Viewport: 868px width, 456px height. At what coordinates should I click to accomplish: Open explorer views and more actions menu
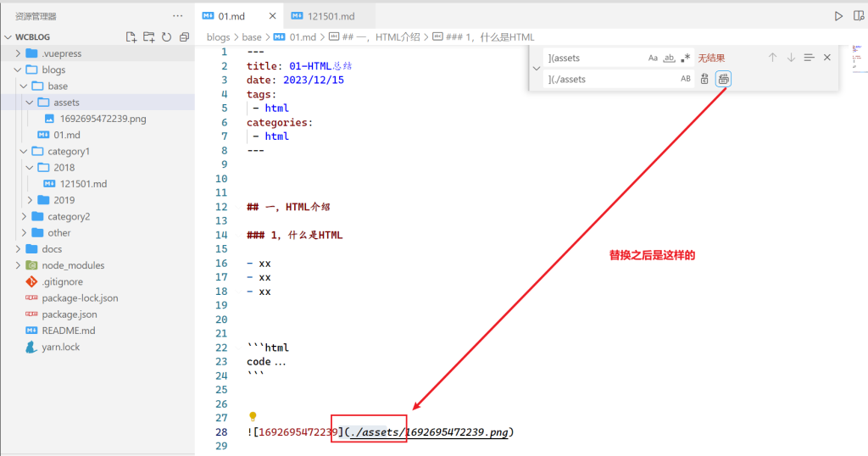[x=178, y=16]
